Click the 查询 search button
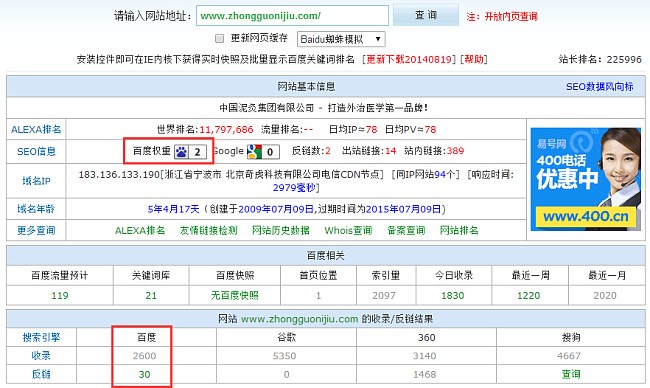 point(426,15)
